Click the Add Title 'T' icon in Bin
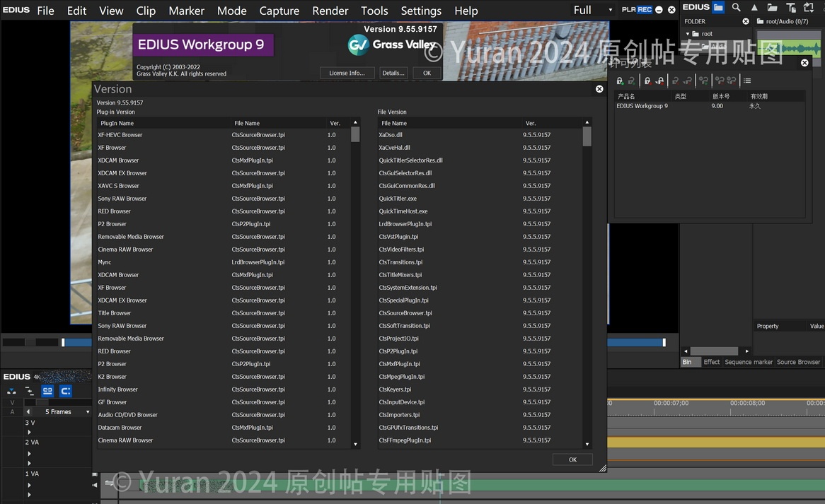Image resolution: width=825 pixels, height=504 pixels. pos(791,7)
